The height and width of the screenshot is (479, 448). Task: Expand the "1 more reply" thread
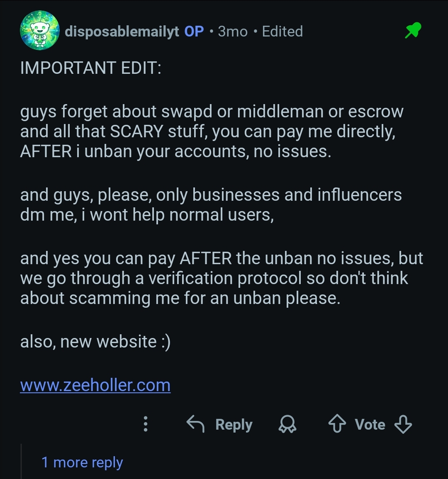click(x=82, y=462)
